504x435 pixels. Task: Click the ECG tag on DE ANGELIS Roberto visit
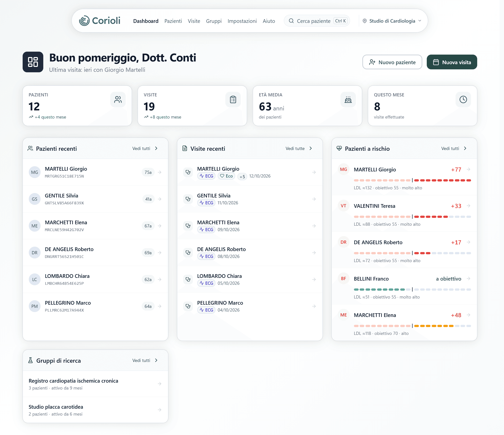point(206,256)
